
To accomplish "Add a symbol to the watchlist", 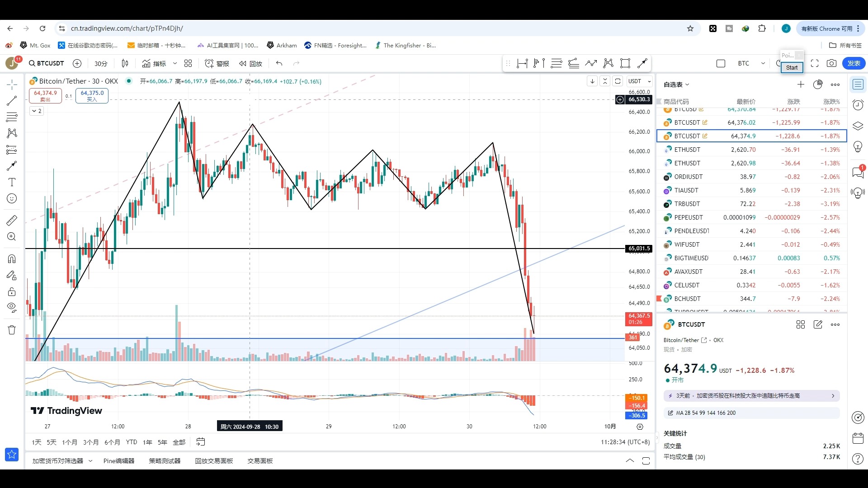I will (x=801, y=84).
